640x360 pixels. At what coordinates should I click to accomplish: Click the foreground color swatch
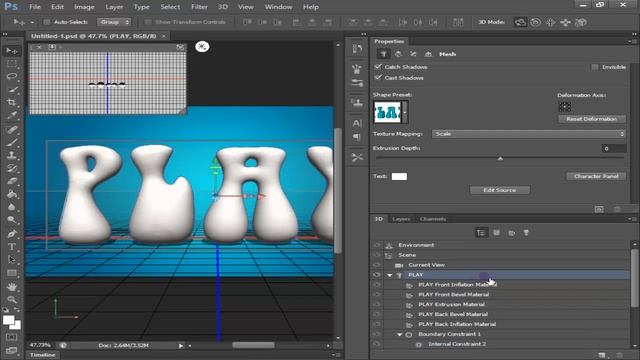tap(8, 320)
